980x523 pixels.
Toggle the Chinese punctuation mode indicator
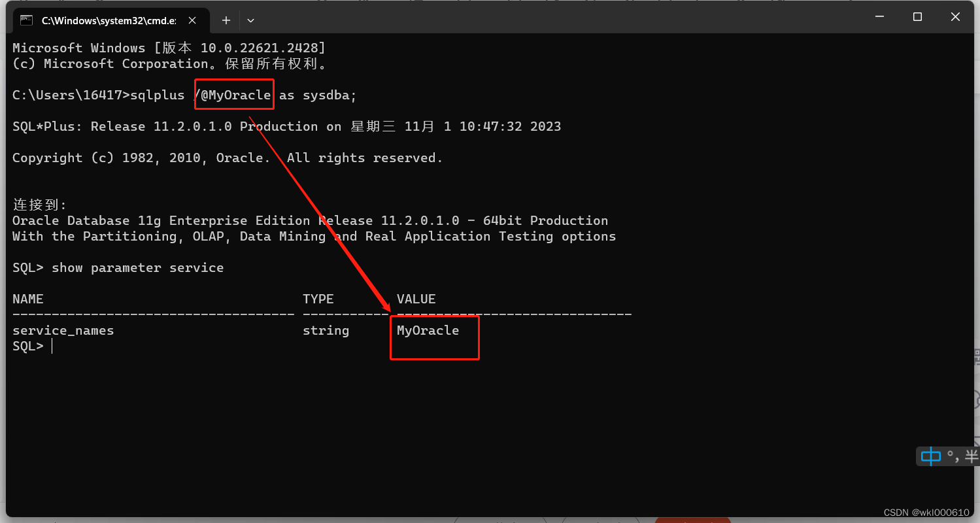(954, 456)
